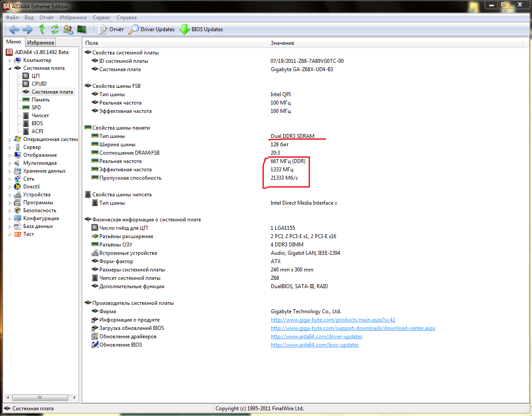Click the Back navigation arrow
Image resolution: width=532 pixels, height=416 pixels.
tap(14, 29)
